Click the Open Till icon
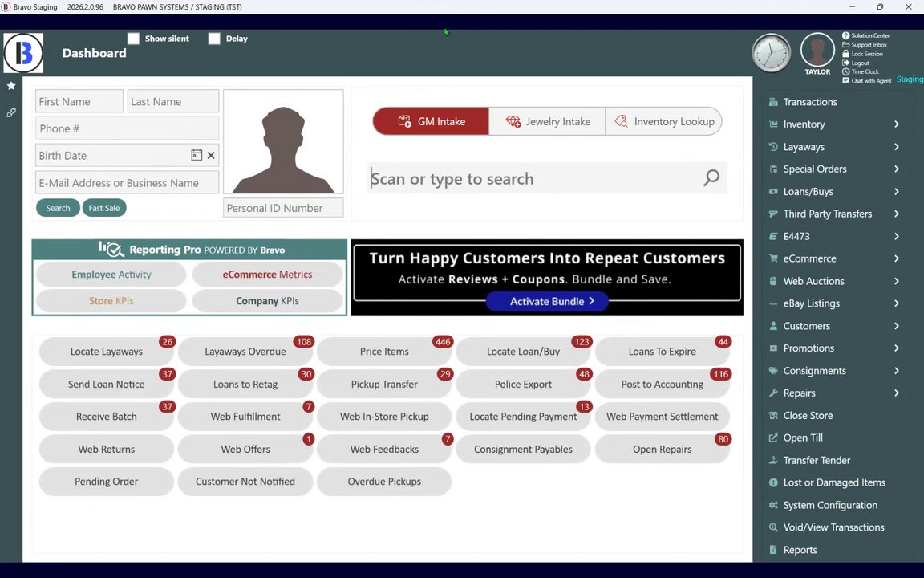This screenshot has height=578, width=924. coord(773,438)
